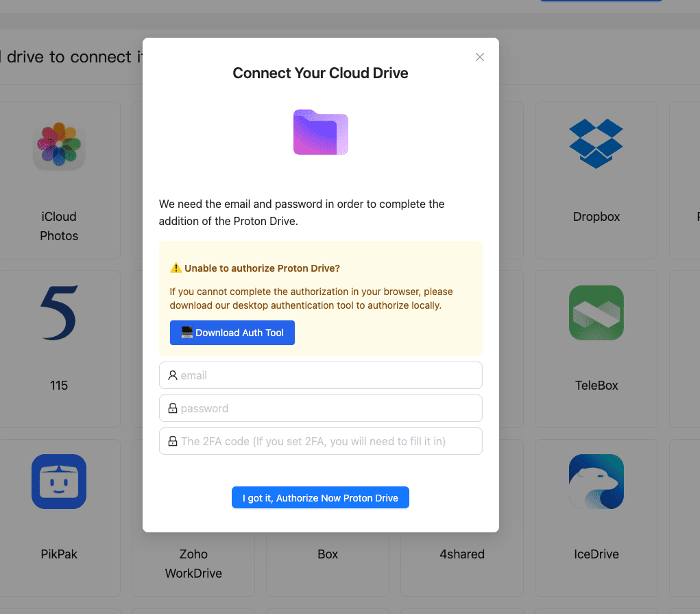The height and width of the screenshot is (614, 700).
Task: Focus the email input field
Action: point(320,375)
